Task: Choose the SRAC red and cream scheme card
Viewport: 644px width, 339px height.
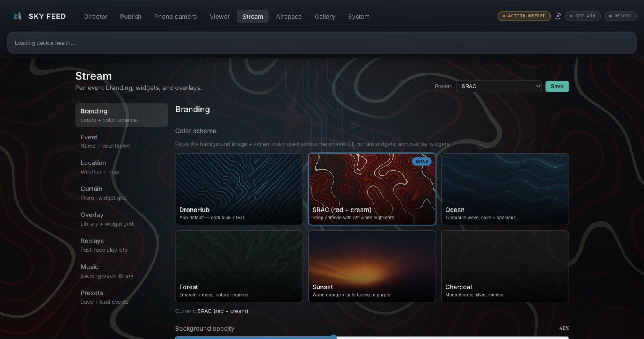Action: [372, 189]
